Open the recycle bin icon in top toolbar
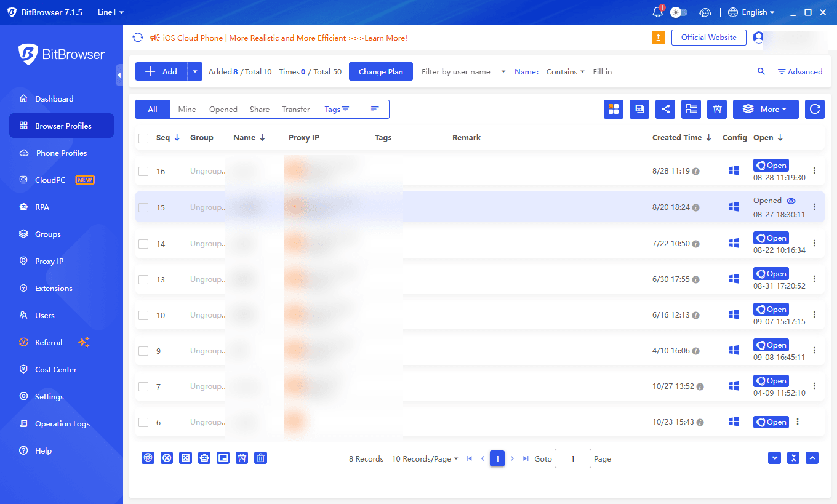Image resolution: width=837 pixels, height=504 pixels. pyautogui.click(x=717, y=109)
